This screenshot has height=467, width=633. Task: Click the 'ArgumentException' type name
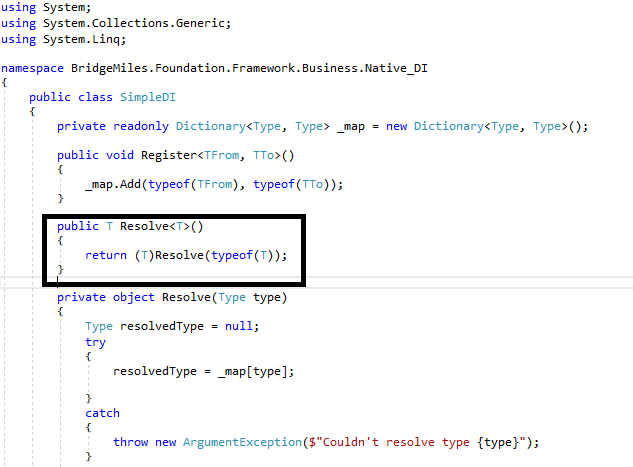[242, 442]
